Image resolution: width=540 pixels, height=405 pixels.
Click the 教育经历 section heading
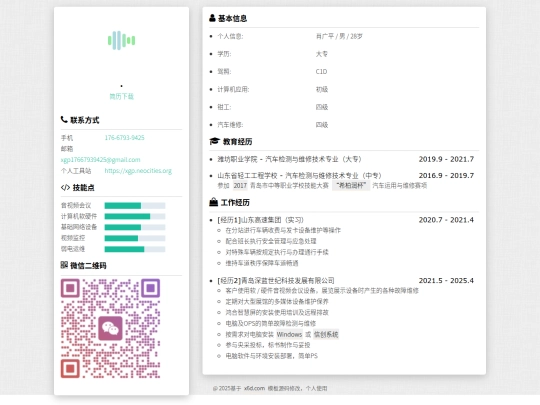click(237, 141)
